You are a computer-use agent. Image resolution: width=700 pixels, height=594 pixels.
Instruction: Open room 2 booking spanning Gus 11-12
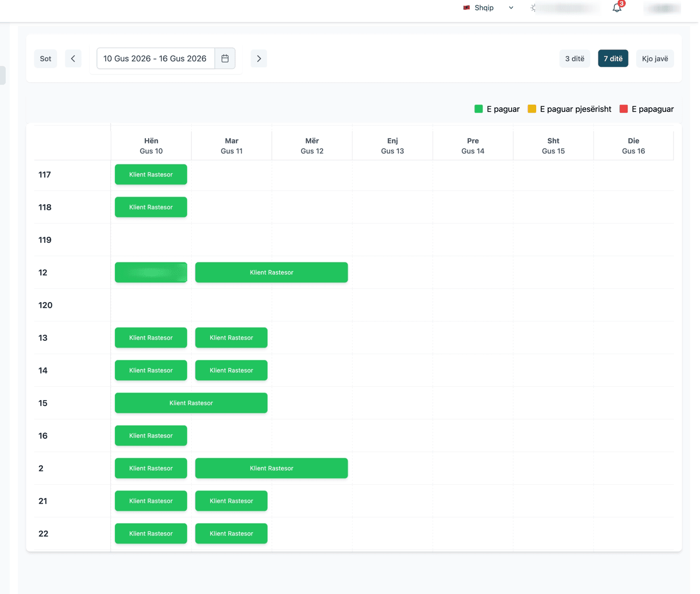(271, 468)
